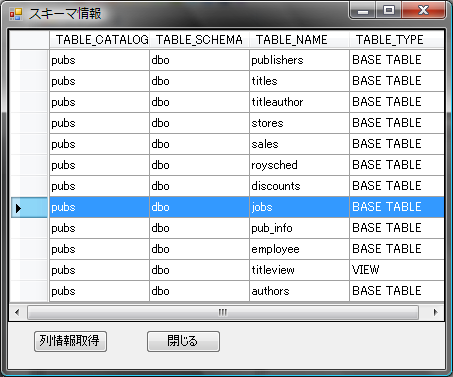
Task: Click 'pubs' catalog cell in titles row
Action: click(99, 81)
